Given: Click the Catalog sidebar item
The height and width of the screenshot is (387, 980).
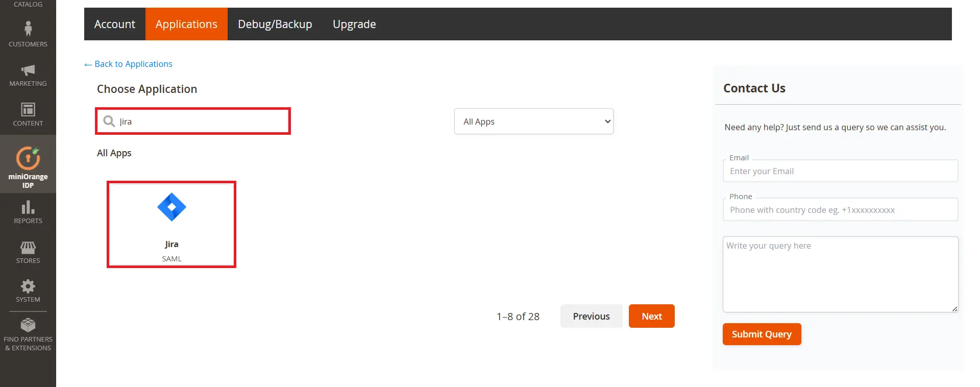Looking at the screenshot, I should coord(28,4).
